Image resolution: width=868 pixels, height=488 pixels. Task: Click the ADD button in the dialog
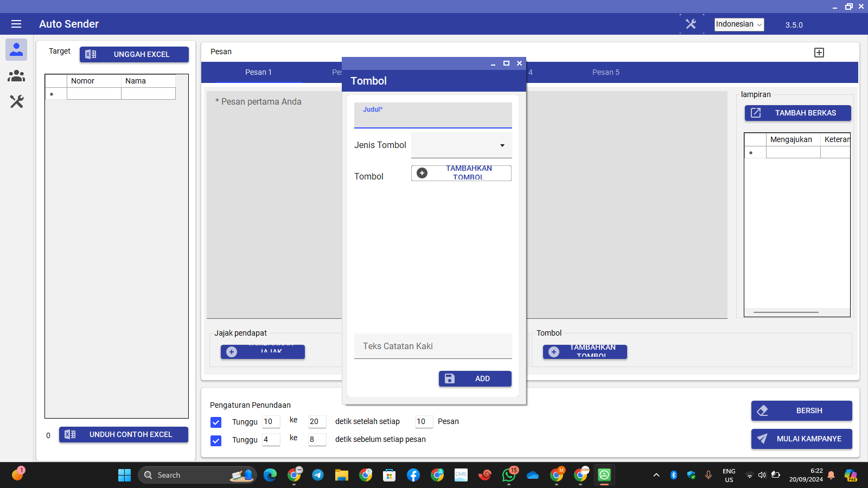point(475,378)
